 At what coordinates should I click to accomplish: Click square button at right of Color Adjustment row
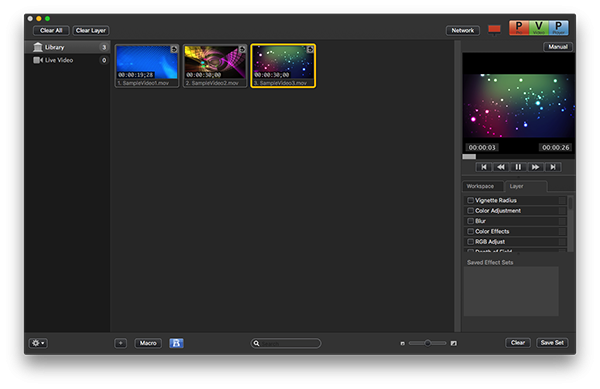562,210
